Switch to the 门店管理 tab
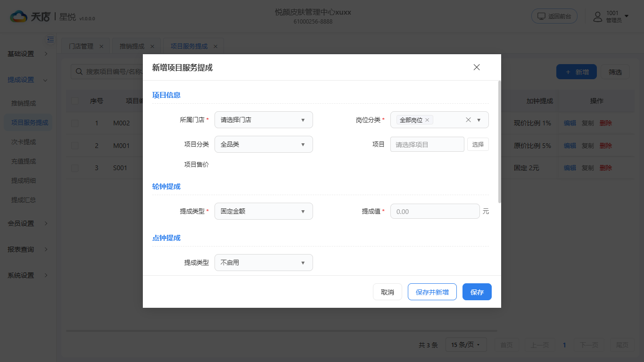This screenshot has height=362, width=644. click(x=81, y=46)
